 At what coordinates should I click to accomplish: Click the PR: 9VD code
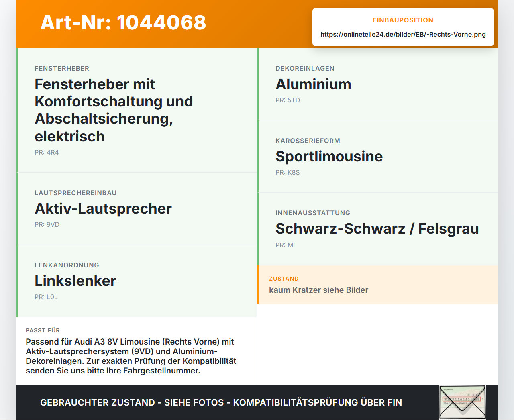tap(47, 224)
